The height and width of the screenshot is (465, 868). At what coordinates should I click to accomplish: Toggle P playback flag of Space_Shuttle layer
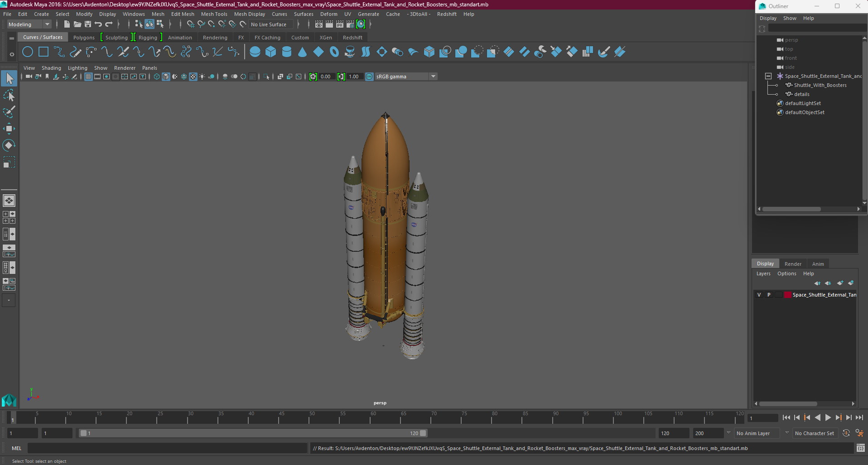click(x=769, y=295)
